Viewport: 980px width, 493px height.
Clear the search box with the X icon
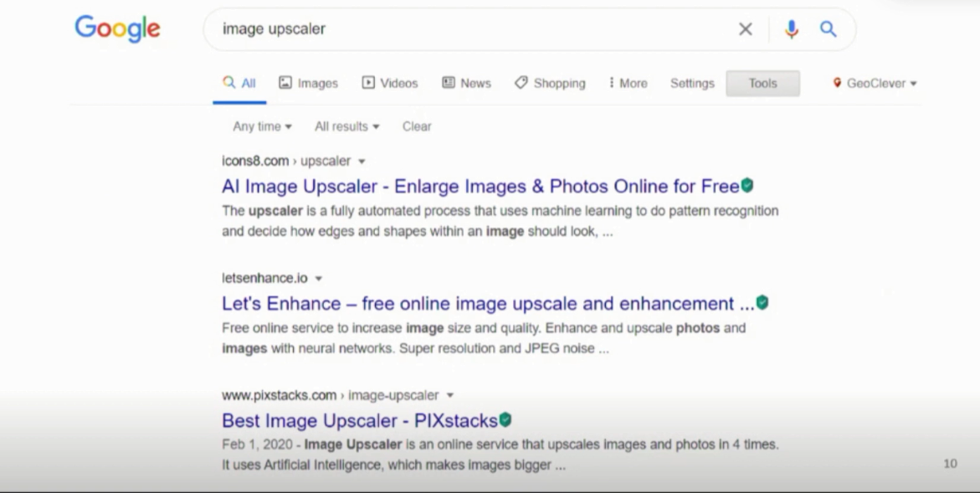pos(745,28)
